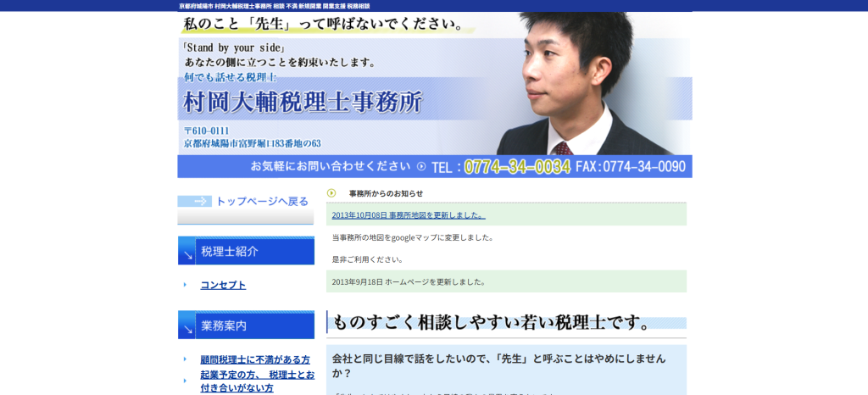Return to top via トップページへ戻る
This screenshot has width=868, height=395.
click(x=261, y=202)
